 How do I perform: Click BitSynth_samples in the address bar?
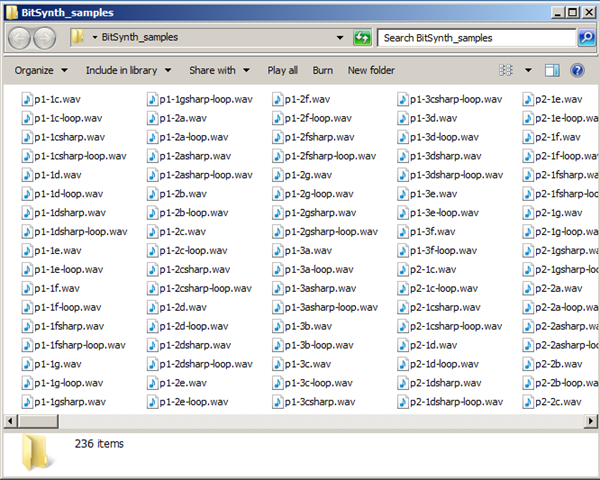(x=140, y=37)
